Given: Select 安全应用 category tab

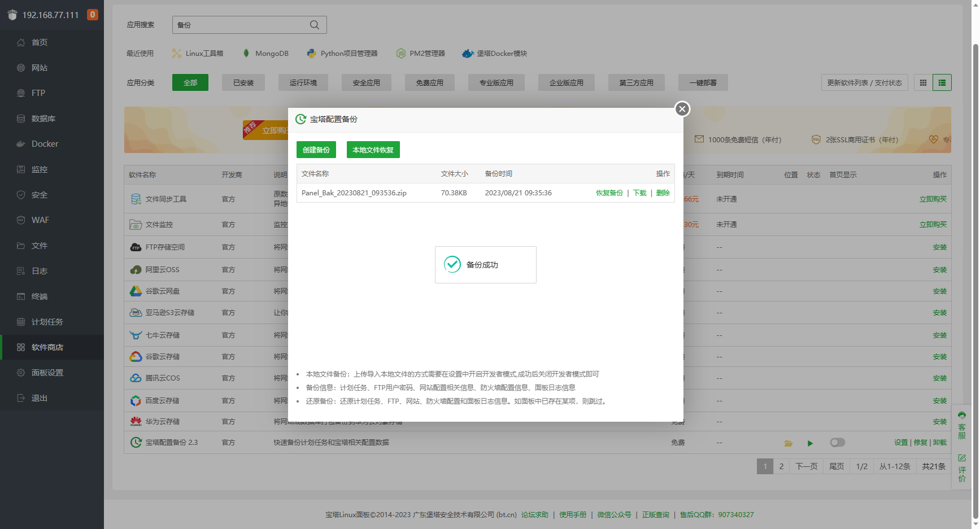Looking at the screenshot, I should coord(367,82).
